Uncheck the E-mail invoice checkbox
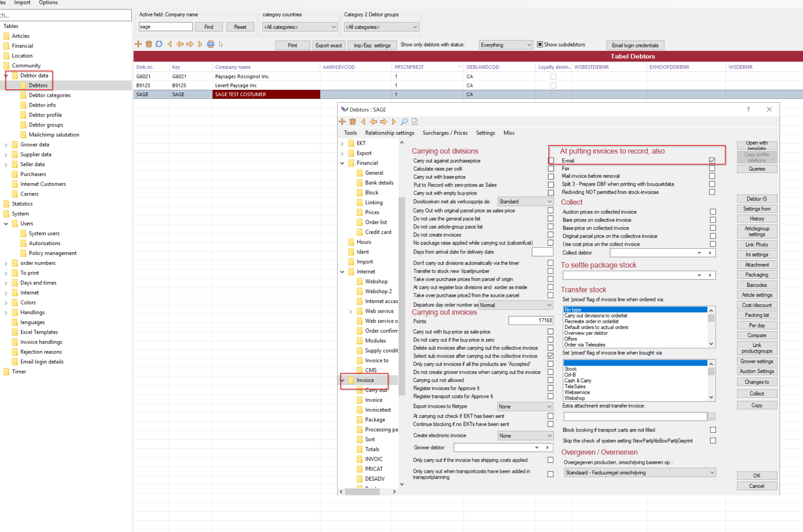This screenshot has width=803, height=532. [712, 161]
